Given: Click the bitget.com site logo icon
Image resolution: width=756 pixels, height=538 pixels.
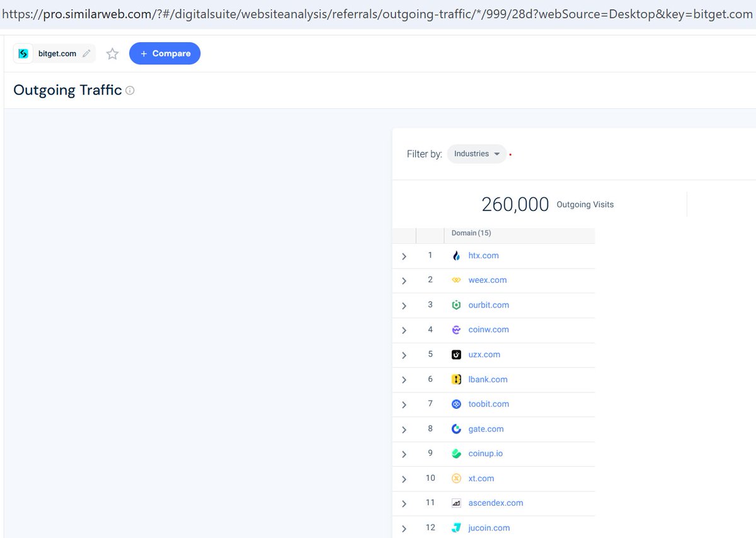Looking at the screenshot, I should pyautogui.click(x=25, y=54).
